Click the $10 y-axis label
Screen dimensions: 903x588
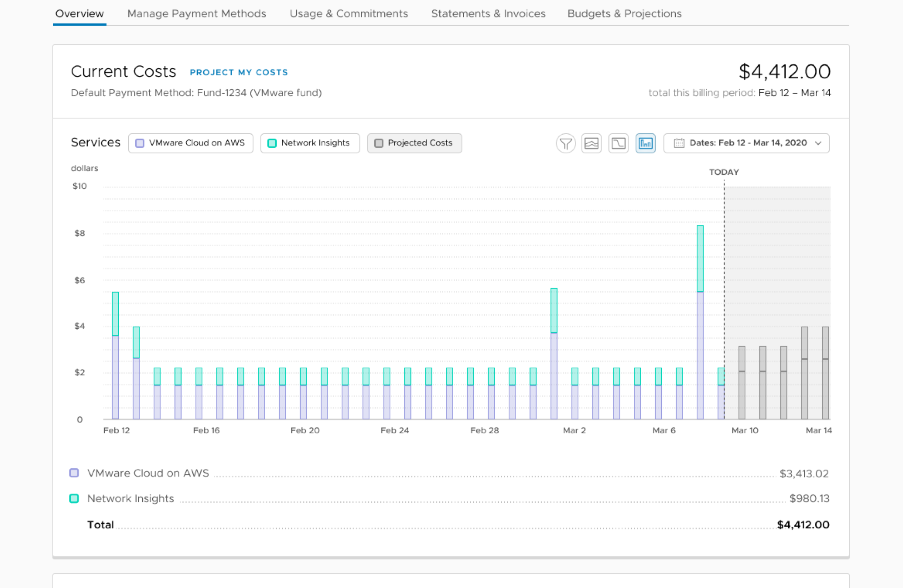[80, 186]
